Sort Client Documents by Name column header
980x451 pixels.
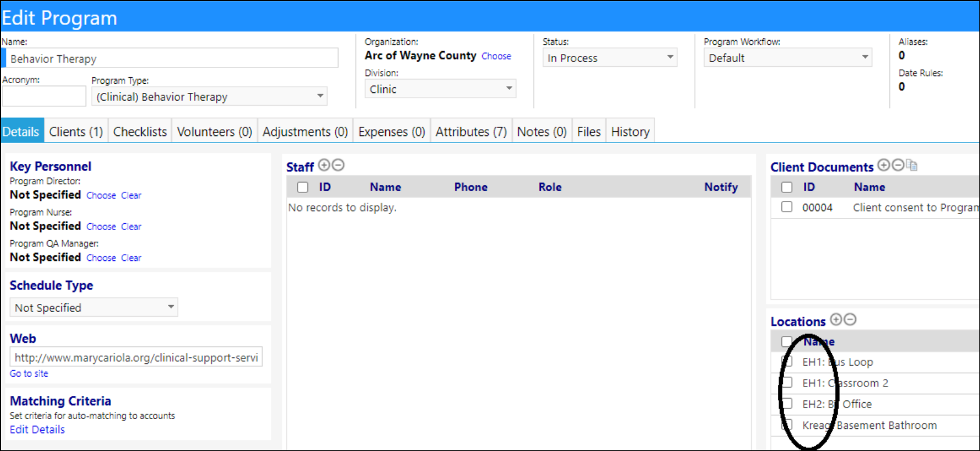(x=869, y=187)
